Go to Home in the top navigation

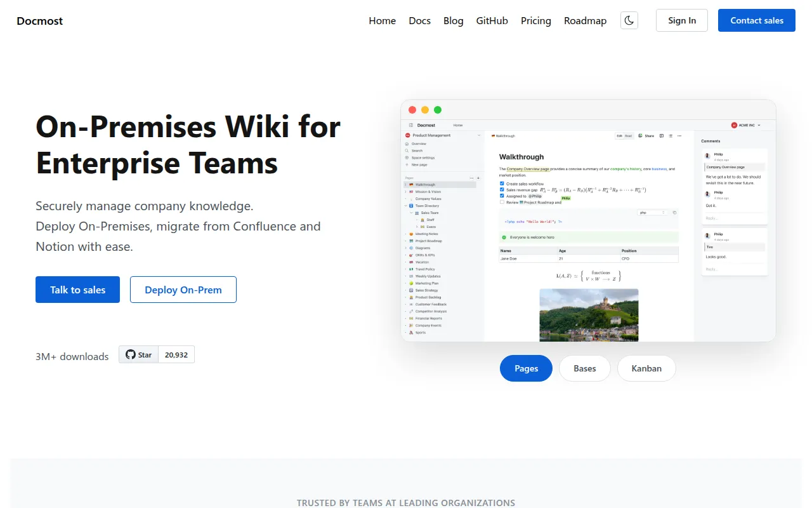click(x=383, y=20)
